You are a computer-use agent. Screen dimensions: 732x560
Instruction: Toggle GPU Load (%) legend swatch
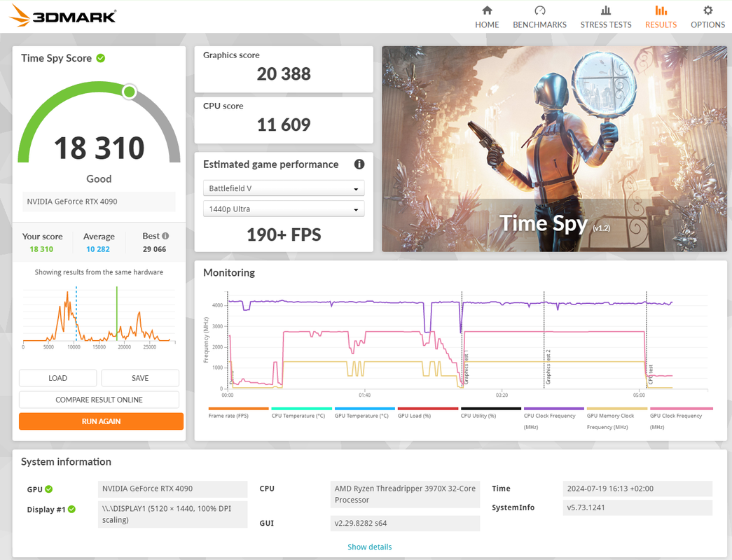428,408
